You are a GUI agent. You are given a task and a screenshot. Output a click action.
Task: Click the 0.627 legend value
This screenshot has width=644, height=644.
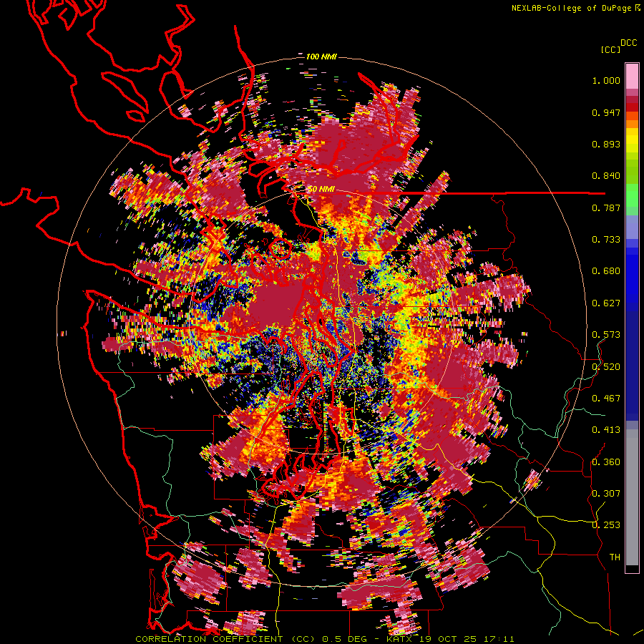[x=606, y=303]
